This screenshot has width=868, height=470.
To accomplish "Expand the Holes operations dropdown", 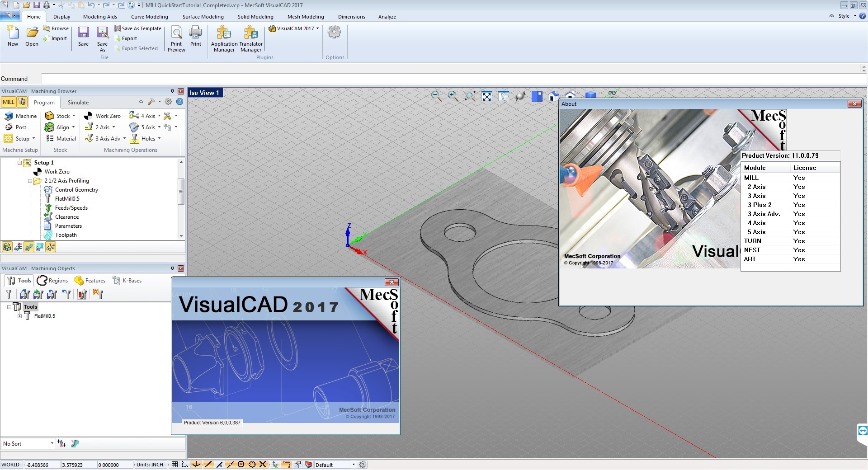I will [x=159, y=139].
